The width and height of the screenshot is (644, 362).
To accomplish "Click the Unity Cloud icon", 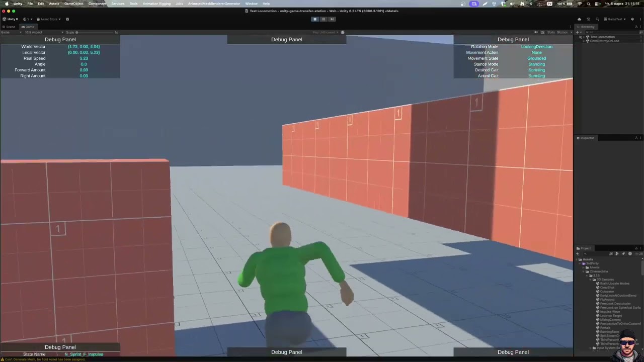I will (579, 19).
